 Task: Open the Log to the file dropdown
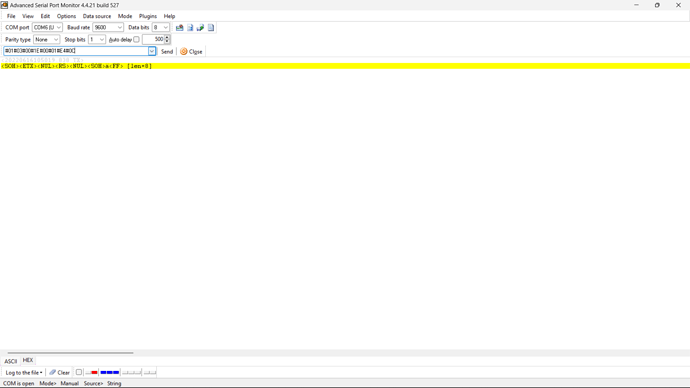point(24,373)
